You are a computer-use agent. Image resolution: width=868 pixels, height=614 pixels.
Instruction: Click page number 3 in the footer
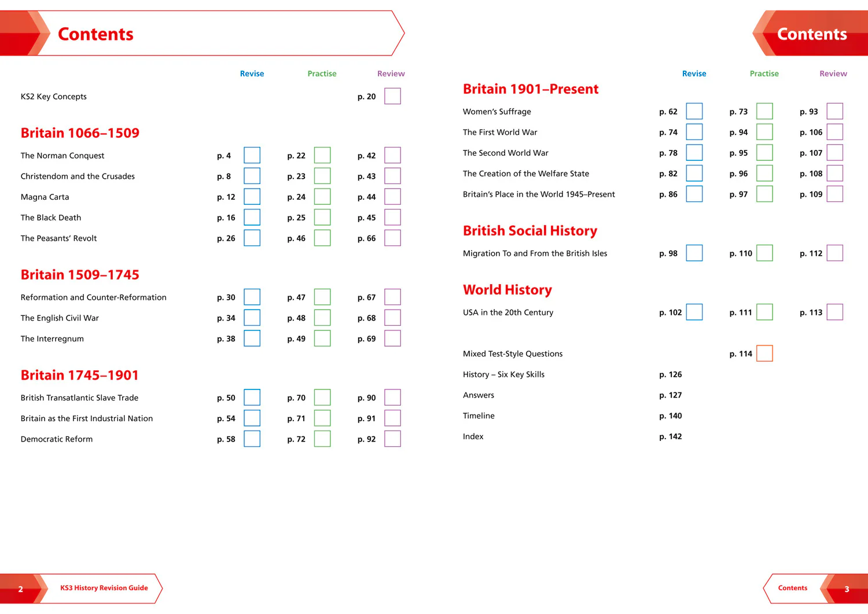tap(847, 589)
